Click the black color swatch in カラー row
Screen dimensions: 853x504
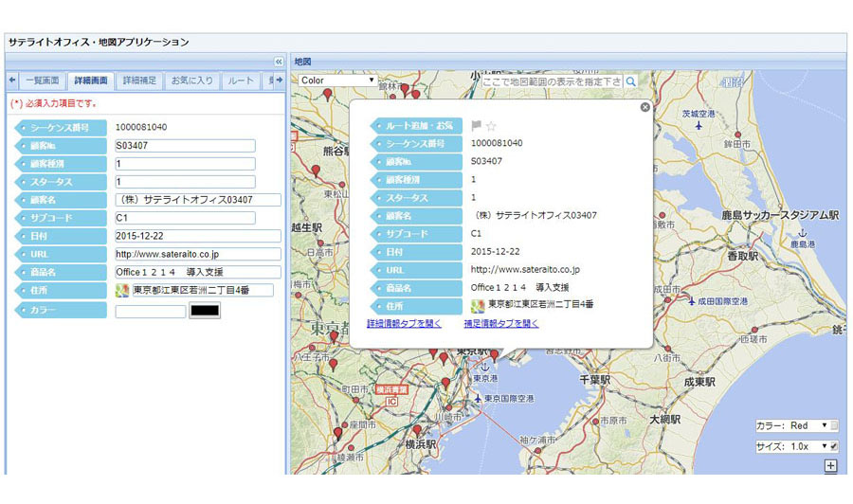click(205, 311)
